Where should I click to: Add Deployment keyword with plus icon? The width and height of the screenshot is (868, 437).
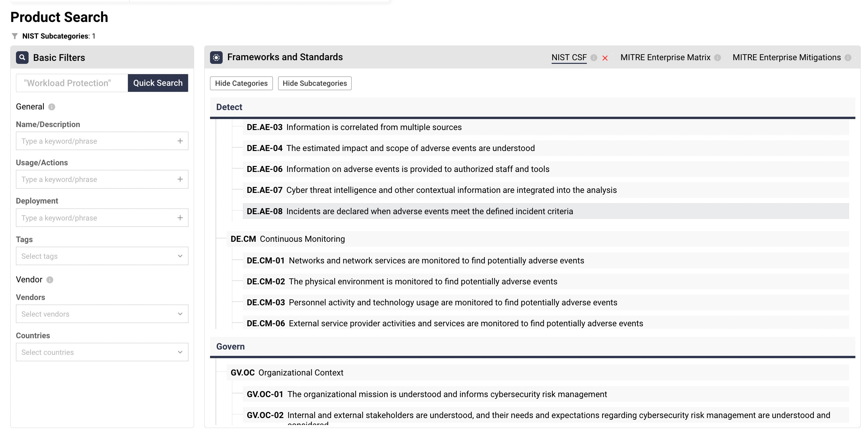[180, 218]
